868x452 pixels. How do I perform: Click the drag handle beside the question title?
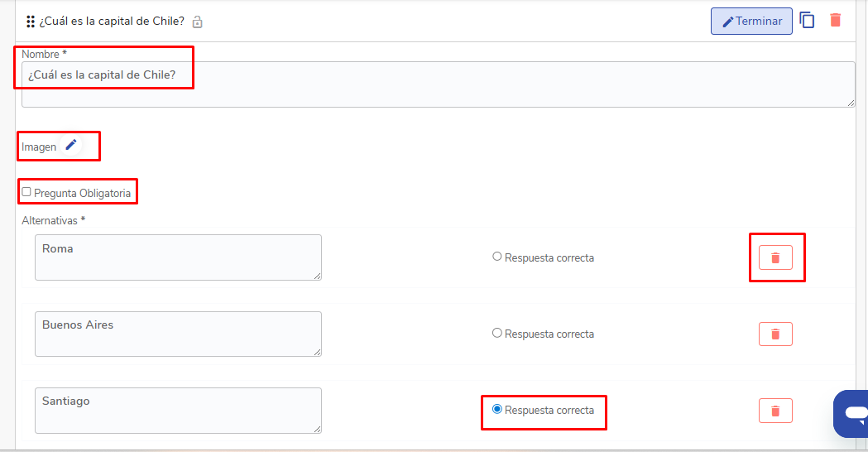pyautogui.click(x=31, y=22)
